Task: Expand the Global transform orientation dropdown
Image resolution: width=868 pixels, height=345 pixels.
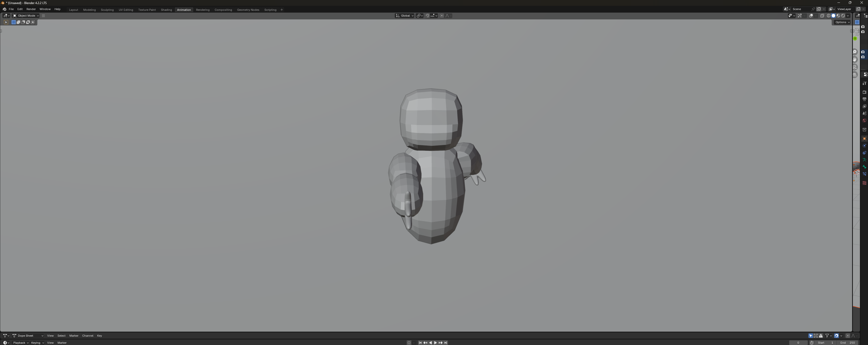Action: tap(405, 16)
